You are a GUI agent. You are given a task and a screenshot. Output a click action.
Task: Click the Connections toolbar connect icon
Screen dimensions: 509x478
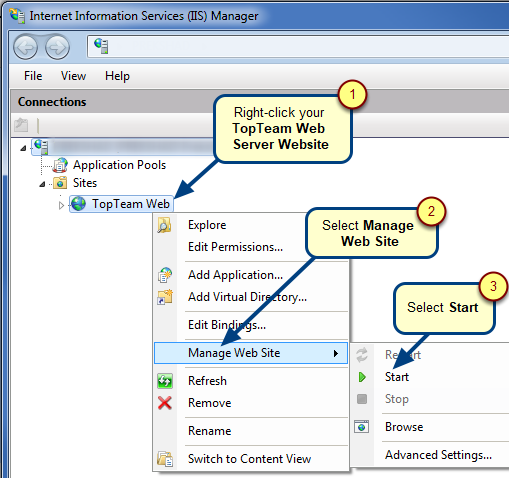click(21, 125)
